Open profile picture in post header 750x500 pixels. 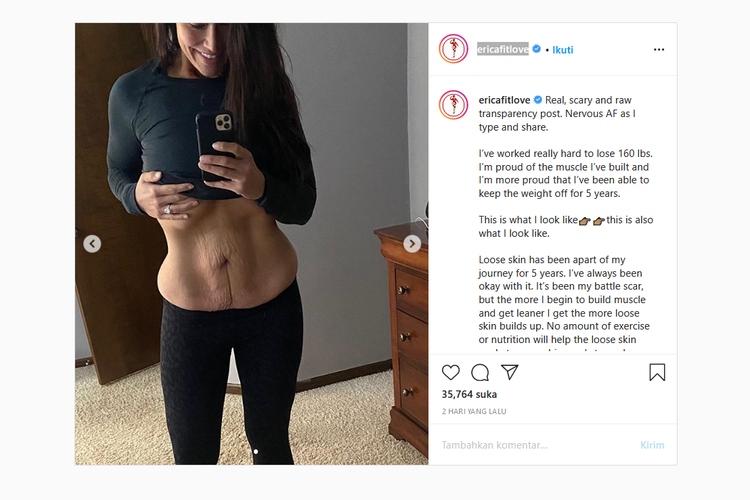pyautogui.click(x=453, y=49)
